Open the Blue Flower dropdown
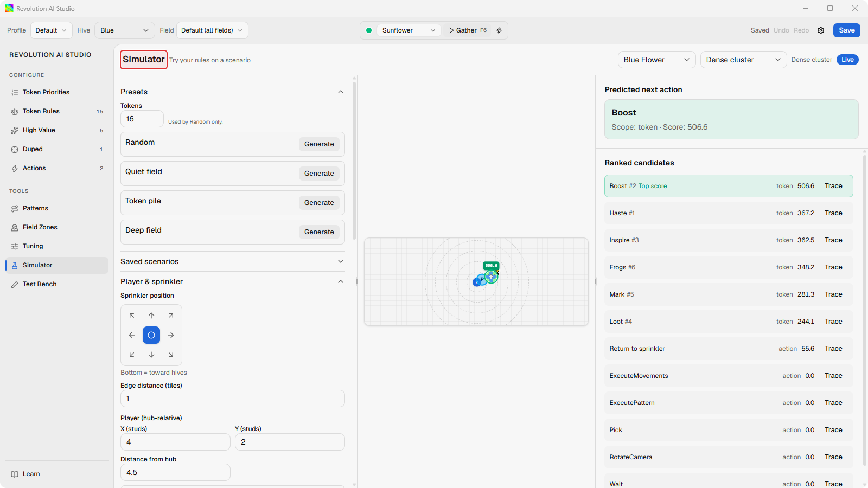Screen dimensions: 868x488 (x=657, y=60)
